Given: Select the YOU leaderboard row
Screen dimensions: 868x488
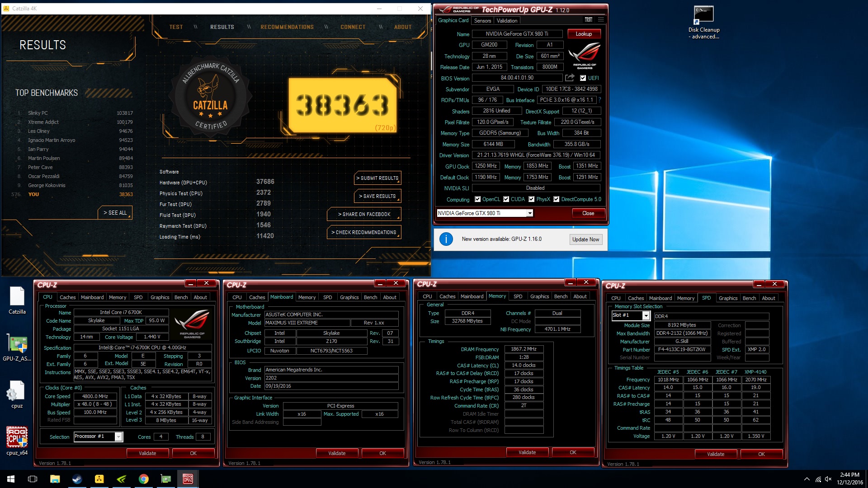Looking at the screenshot, I should pyautogui.click(x=72, y=194).
